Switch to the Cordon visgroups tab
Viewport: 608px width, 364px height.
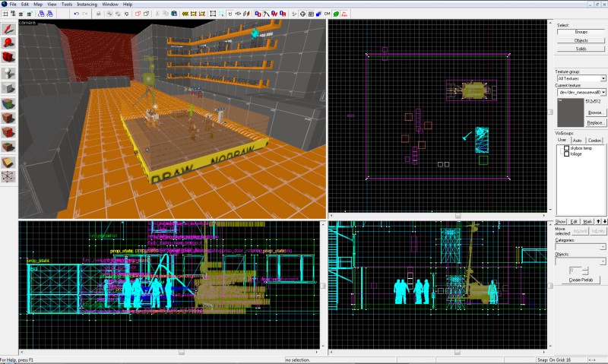point(594,141)
